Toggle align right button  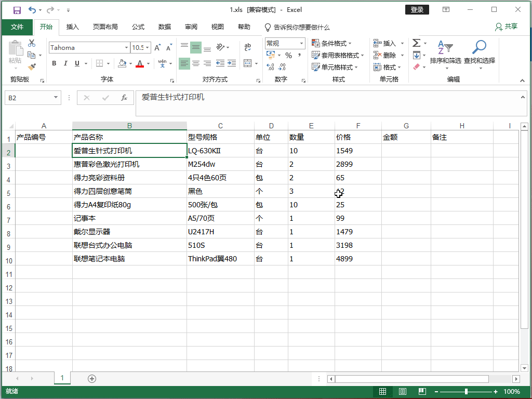click(x=207, y=63)
